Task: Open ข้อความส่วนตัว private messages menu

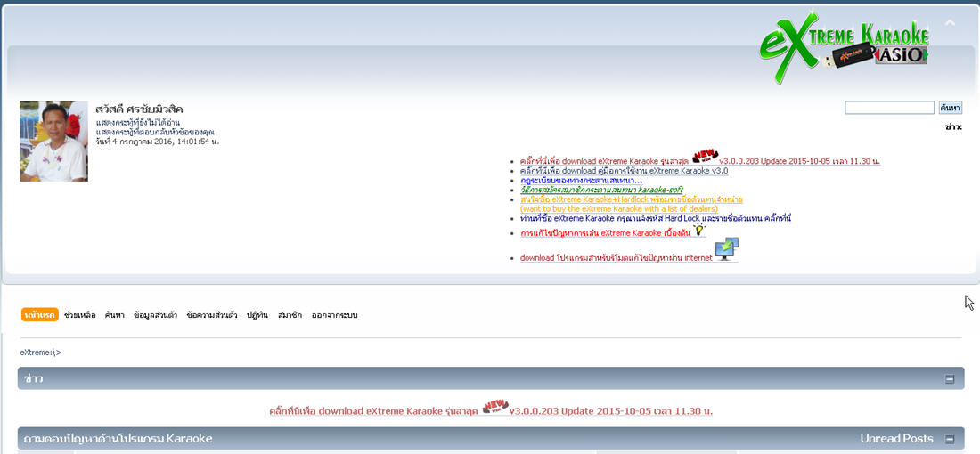Action: [211, 315]
